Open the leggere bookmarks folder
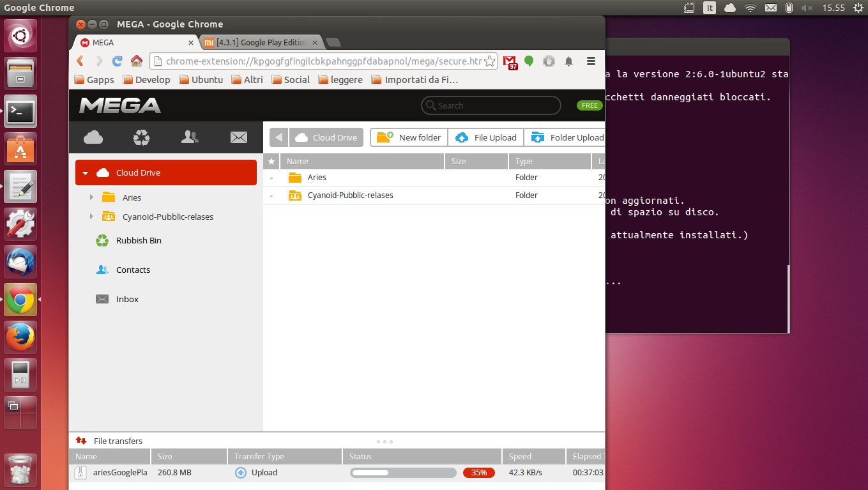The height and width of the screenshot is (490, 868). [x=340, y=80]
